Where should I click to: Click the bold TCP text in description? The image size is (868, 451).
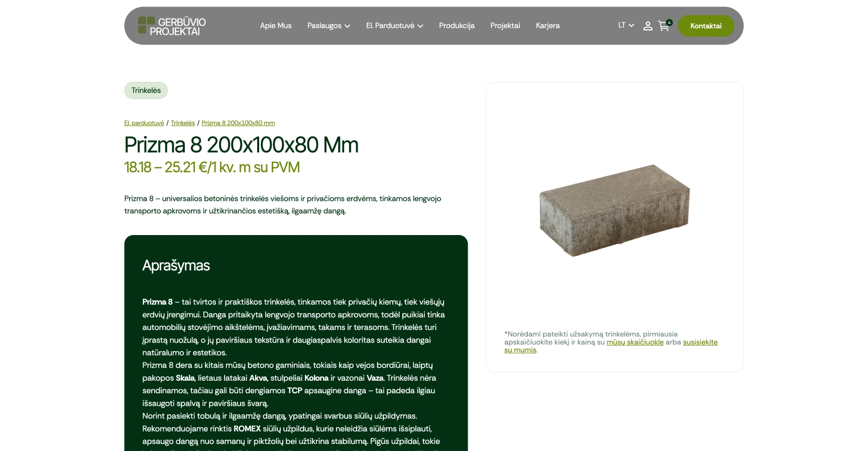295,391
